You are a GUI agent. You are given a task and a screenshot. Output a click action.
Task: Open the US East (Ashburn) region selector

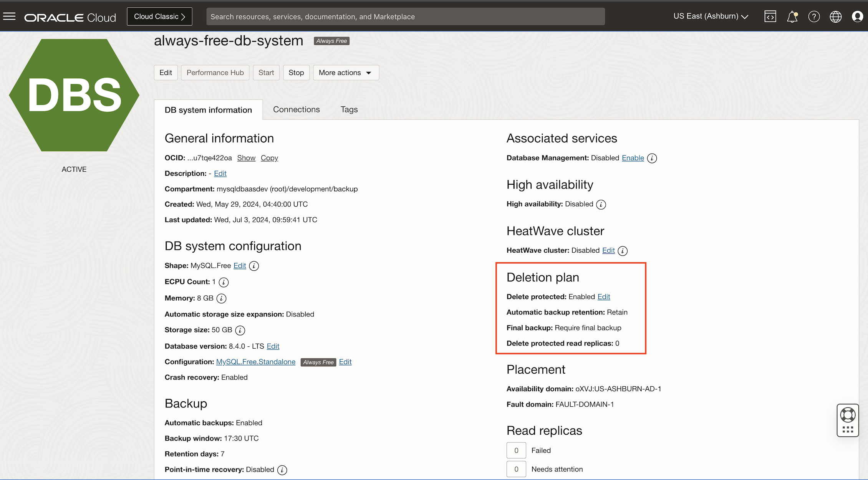[711, 17]
